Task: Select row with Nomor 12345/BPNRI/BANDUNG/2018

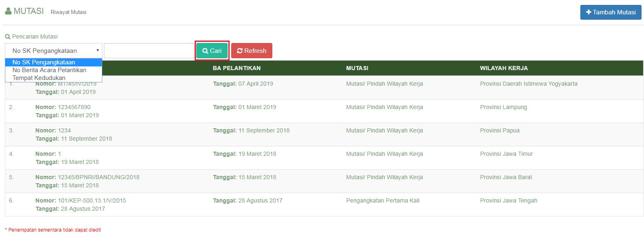Action: 99,177
